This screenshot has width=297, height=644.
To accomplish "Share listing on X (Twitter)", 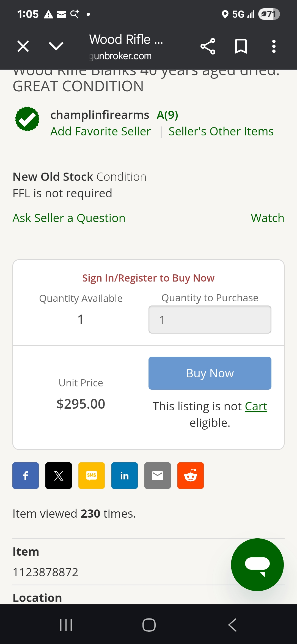I will point(59,476).
